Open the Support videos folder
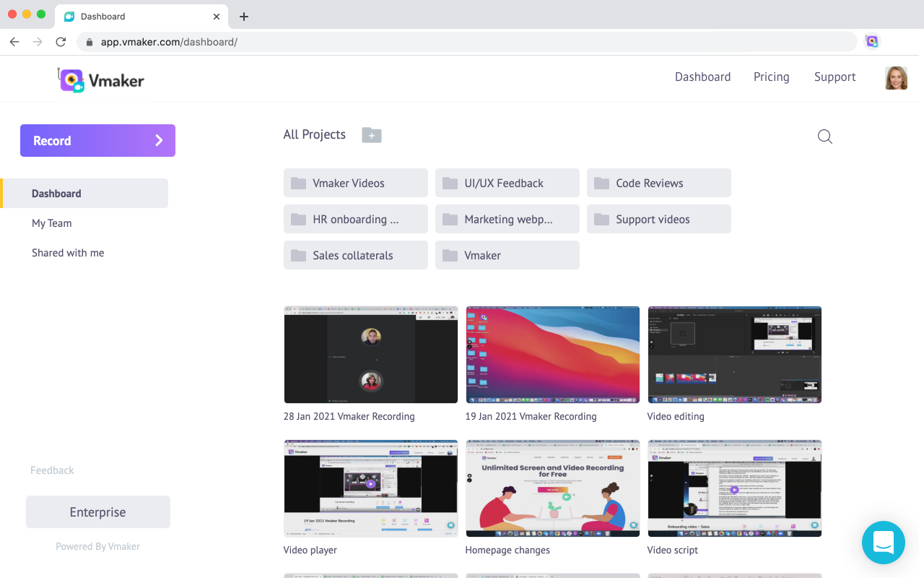 point(659,220)
